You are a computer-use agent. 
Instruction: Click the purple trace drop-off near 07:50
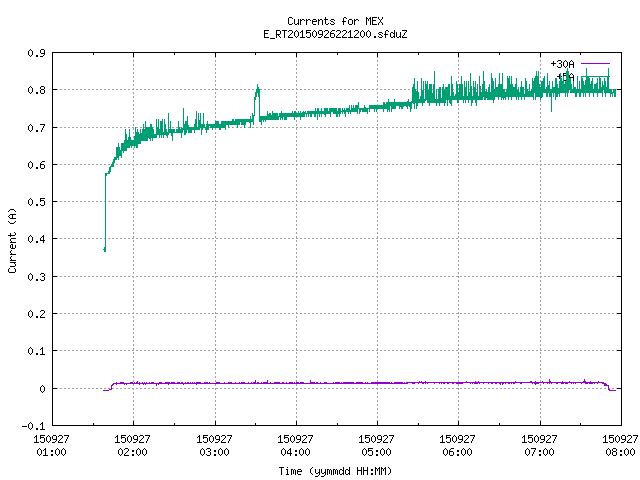(x=609, y=387)
